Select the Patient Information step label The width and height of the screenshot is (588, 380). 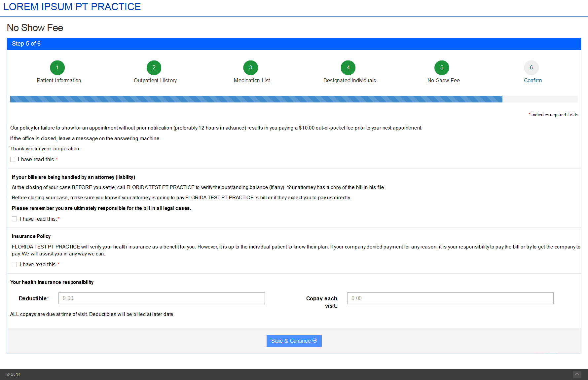pos(59,81)
